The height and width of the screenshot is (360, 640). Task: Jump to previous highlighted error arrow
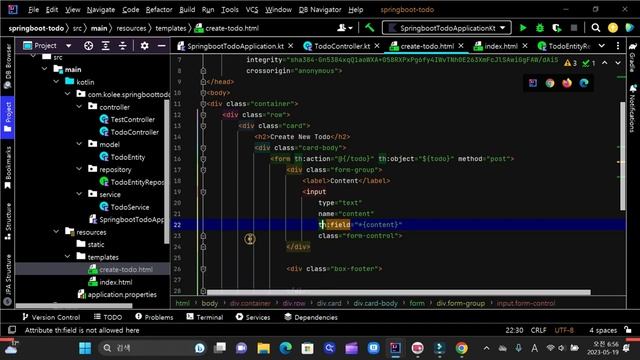coord(604,63)
